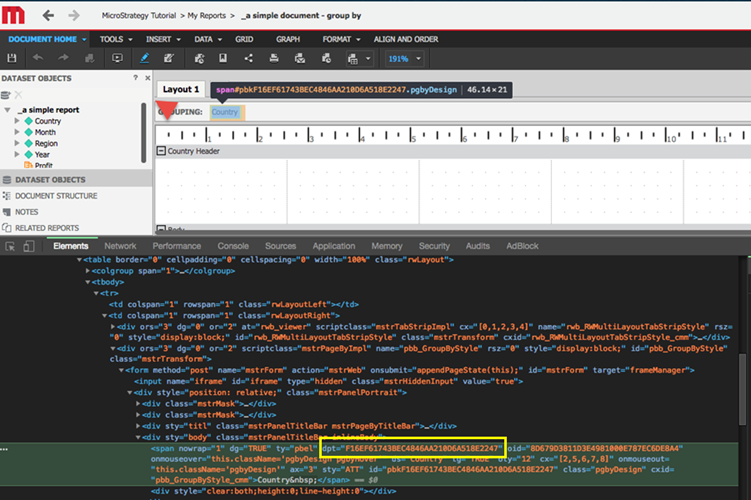The width and height of the screenshot is (751, 500).
Task: Collapse the Country Header section
Action: [161, 151]
